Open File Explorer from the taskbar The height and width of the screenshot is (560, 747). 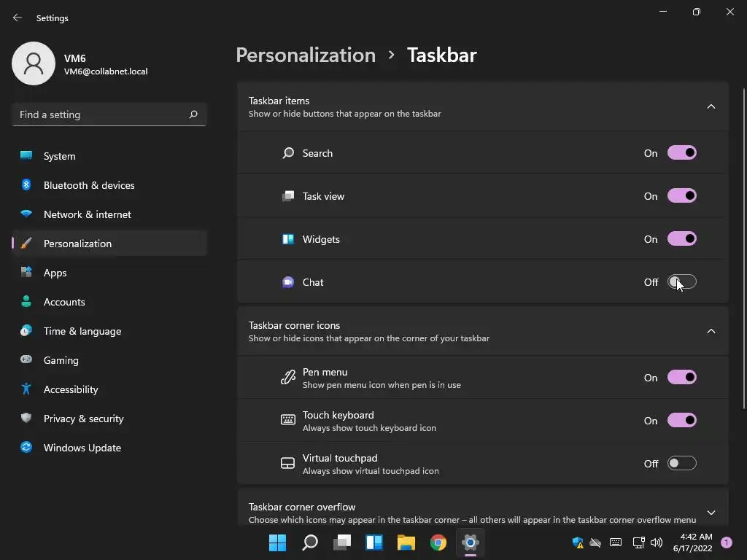tap(406, 542)
